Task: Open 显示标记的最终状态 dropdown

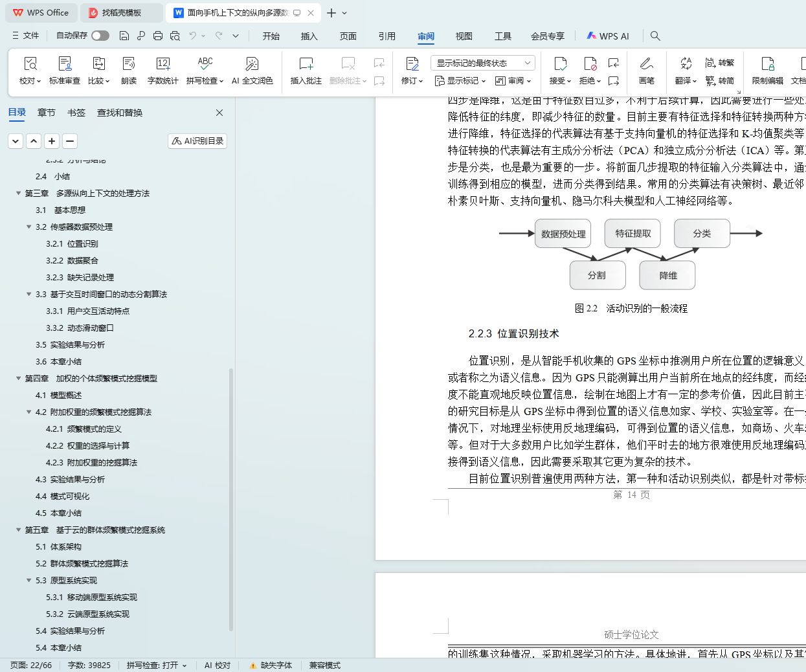Action: [x=482, y=63]
